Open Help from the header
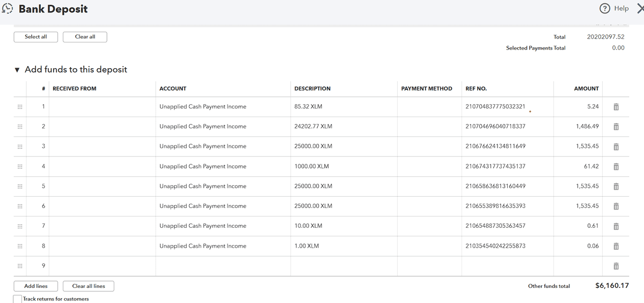 click(x=614, y=9)
